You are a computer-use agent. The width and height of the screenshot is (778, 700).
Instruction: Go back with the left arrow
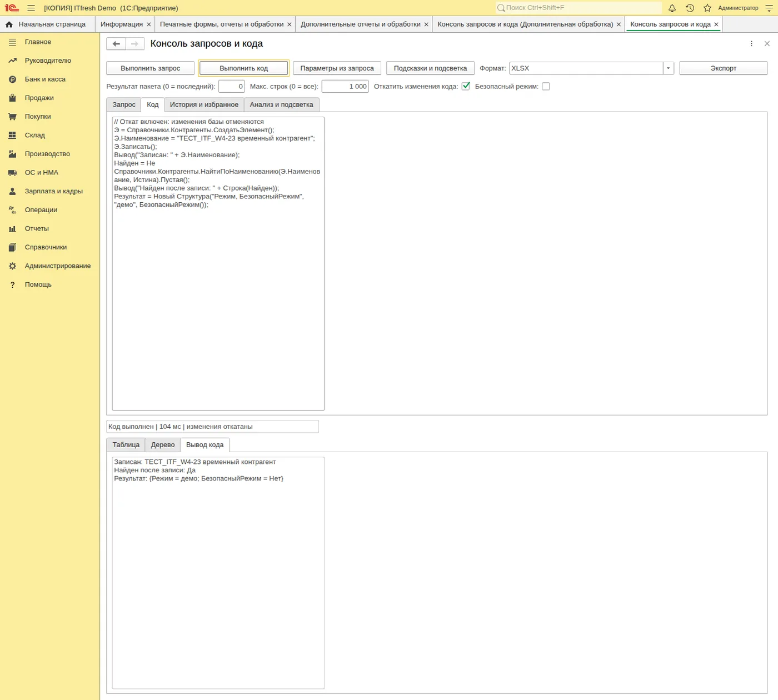click(x=116, y=44)
